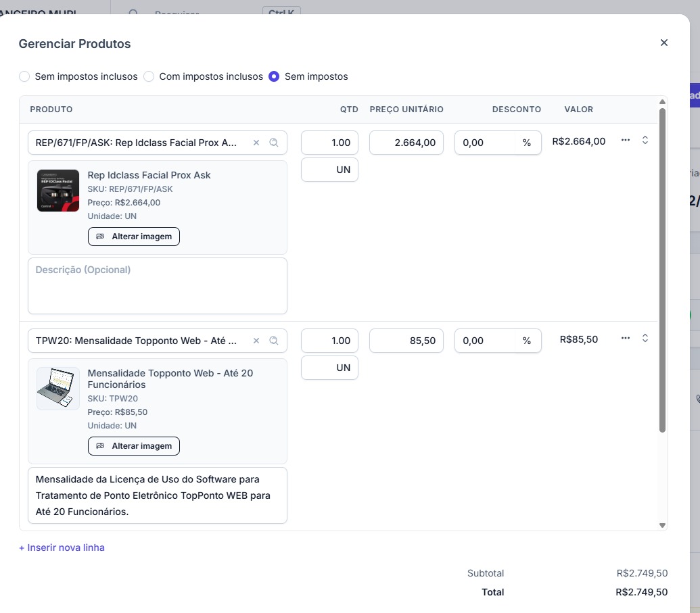Click the Descrição (Opcional) text field

click(x=158, y=285)
